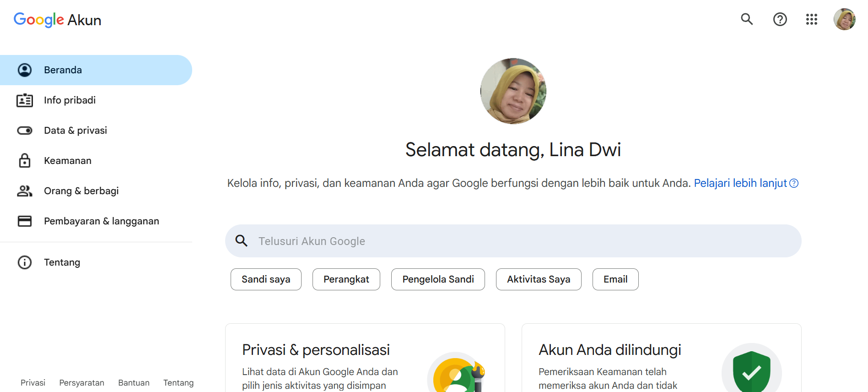Click the magnifier inside the Telusuri search box
Screen dimensions: 868x392
pos(241,241)
